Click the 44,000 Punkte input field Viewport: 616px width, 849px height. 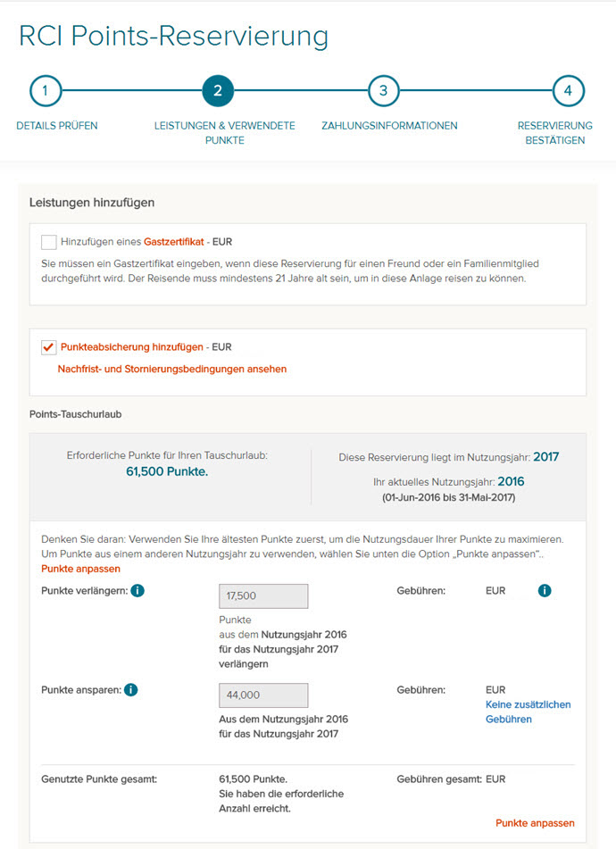pos(262,695)
